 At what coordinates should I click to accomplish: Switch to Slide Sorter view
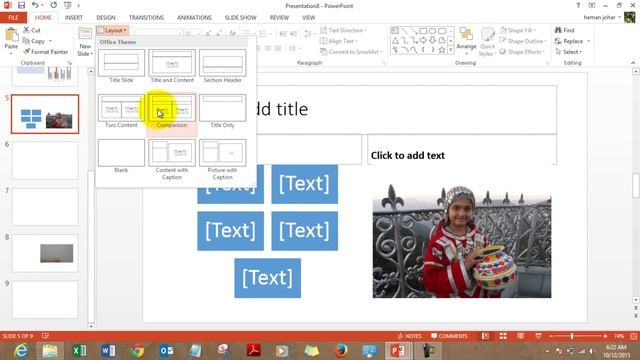(x=503, y=336)
